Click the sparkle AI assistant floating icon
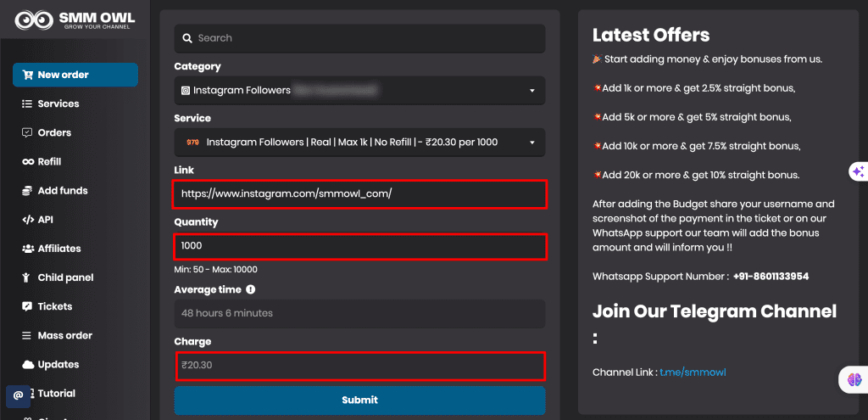This screenshot has width=868, height=420. (858, 171)
